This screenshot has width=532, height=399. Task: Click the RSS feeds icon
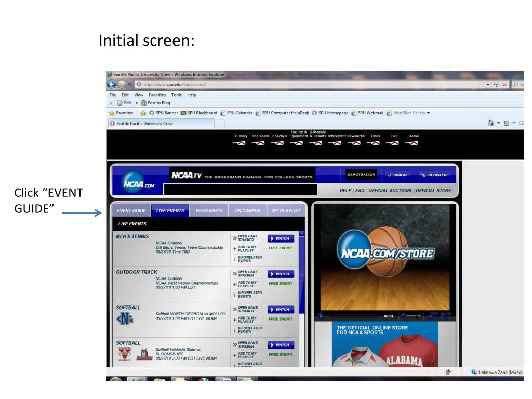tap(507, 123)
